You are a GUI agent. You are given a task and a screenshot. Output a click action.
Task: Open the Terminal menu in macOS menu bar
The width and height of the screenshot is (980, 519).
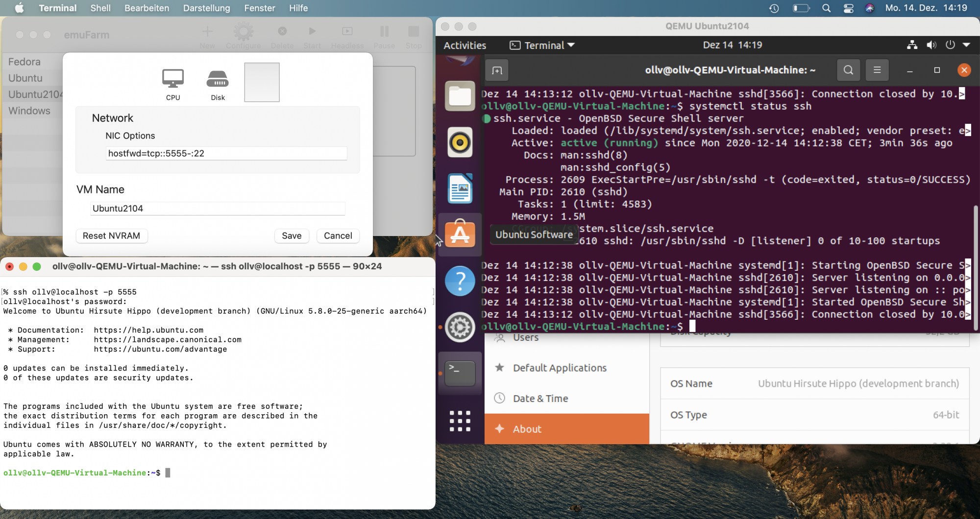click(58, 8)
